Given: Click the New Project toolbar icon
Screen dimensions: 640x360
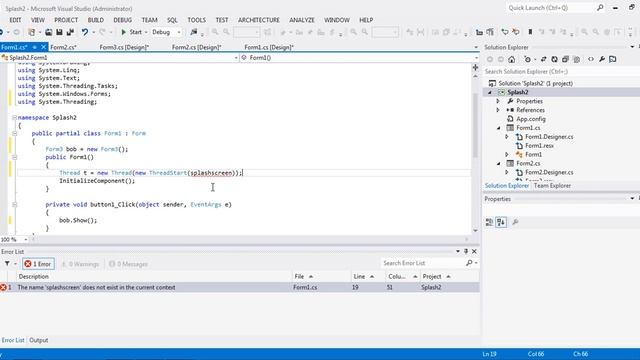Looking at the screenshot, I should 31,32.
